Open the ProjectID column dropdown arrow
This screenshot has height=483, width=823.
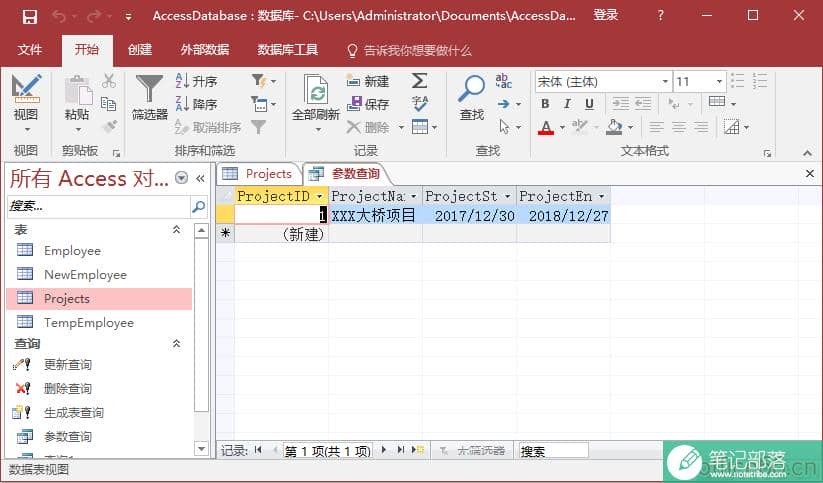pyautogui.click(x=319, y=196)
